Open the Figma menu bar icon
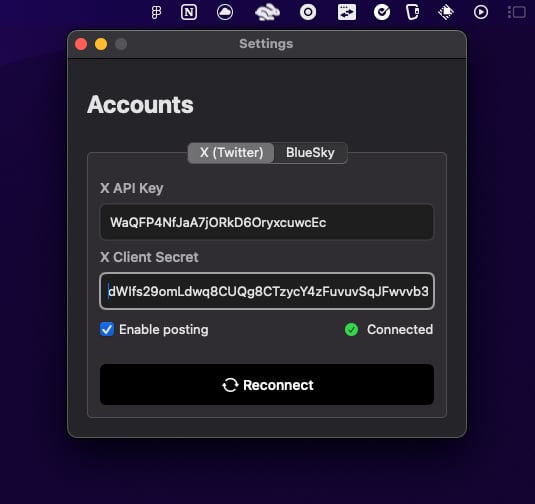Viewport: 535px width, 504px height. coord(156,13)
